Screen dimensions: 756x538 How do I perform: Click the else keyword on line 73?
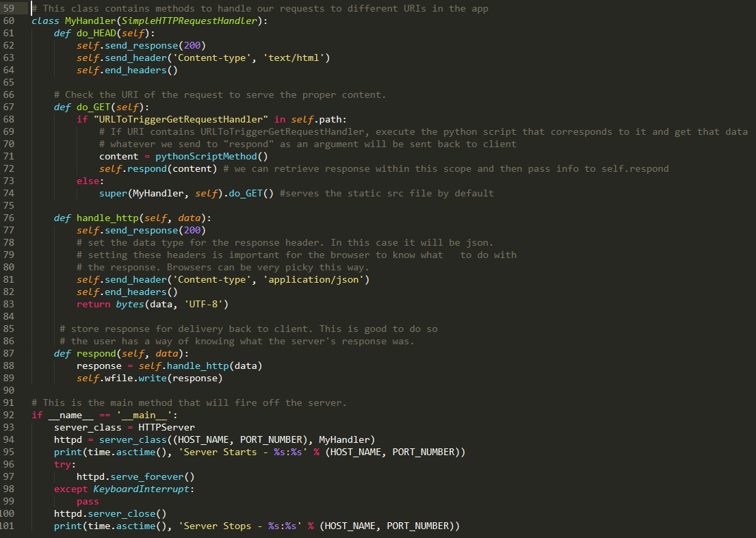[88, 181]
